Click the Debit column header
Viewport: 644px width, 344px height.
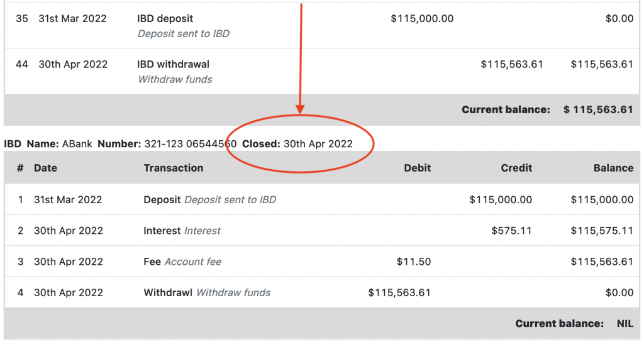tap(418, 168)
